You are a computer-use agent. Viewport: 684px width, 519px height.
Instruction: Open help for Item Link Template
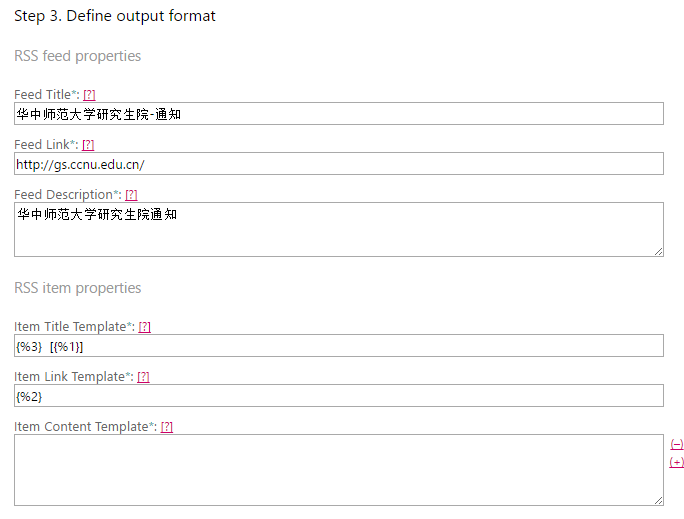(x=143, y=377)
